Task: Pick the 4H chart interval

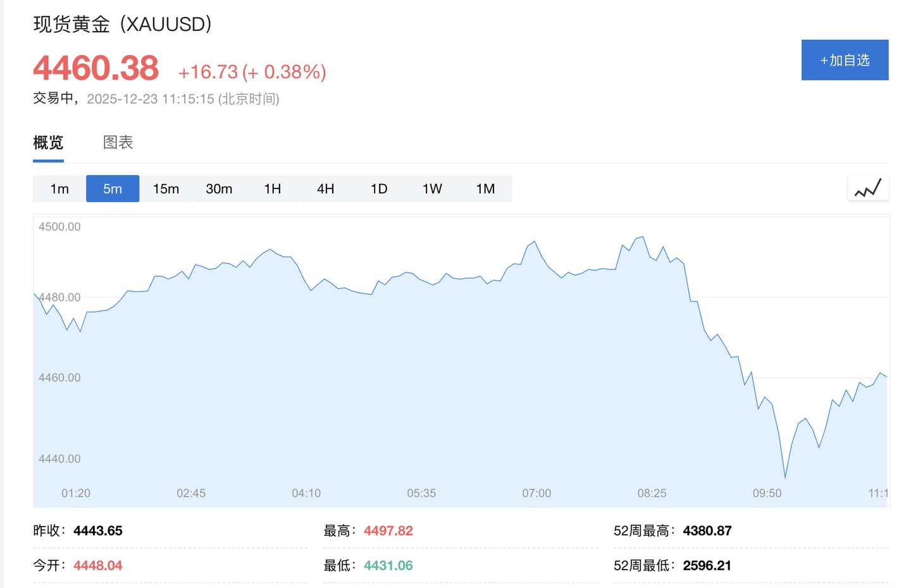Action: 326,189
